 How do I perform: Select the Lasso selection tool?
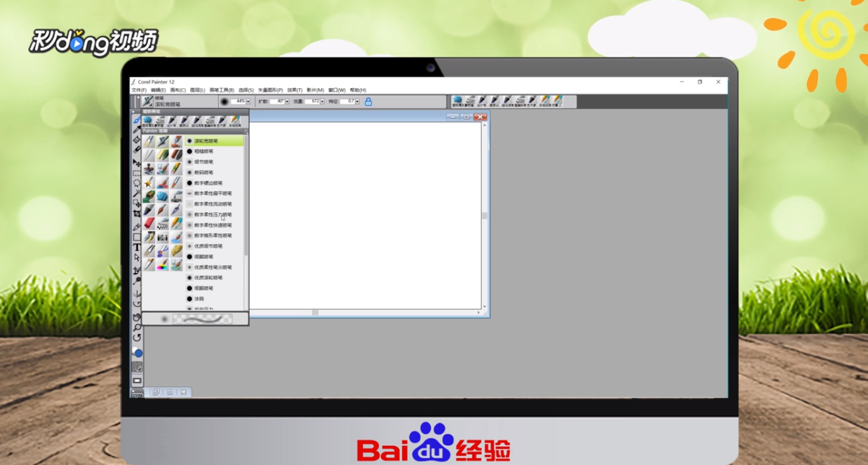[137, 183]
